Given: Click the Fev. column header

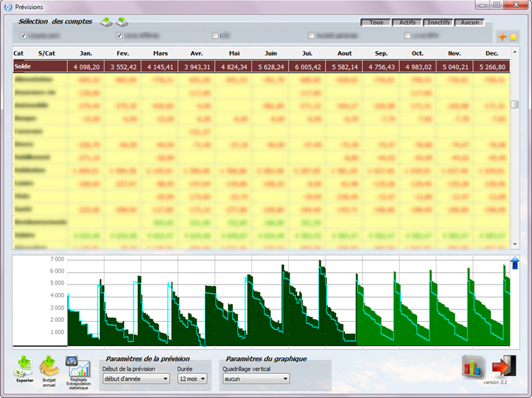Looking at the screenshot, I should coord(123,53).
